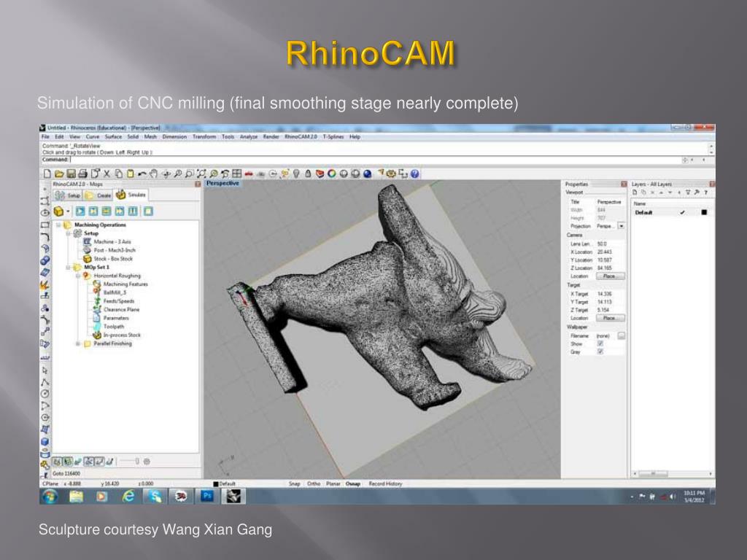Toggle the Show wallpaper checkbox

pyautogui.click(x=600, y=343)
